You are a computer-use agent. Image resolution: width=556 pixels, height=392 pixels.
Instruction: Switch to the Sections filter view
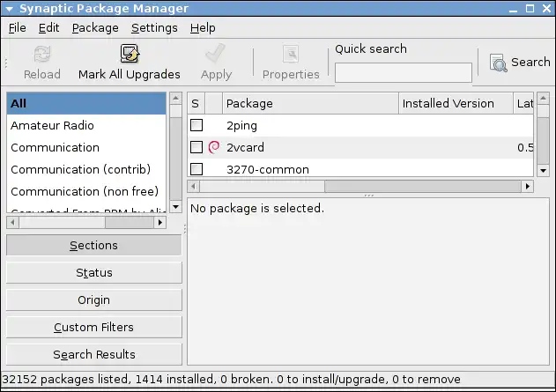click(94, 245)
